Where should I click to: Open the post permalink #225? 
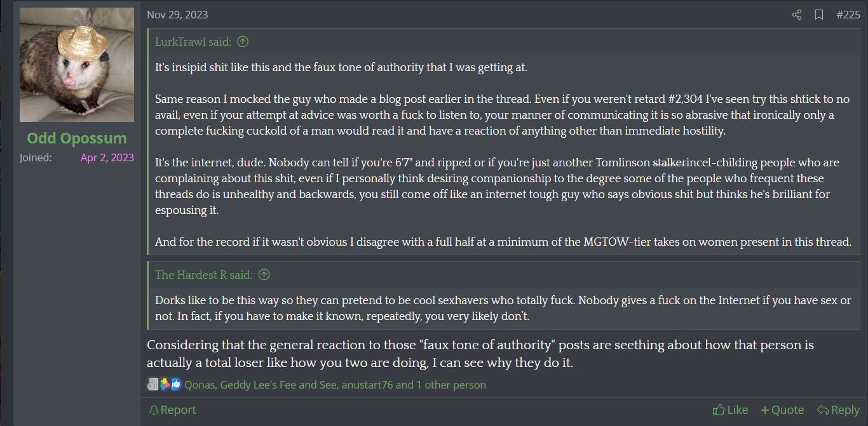(848, 15)
